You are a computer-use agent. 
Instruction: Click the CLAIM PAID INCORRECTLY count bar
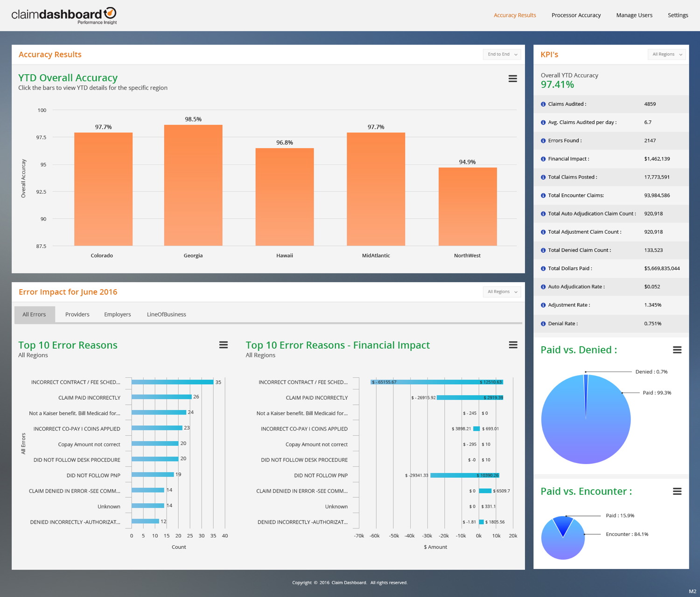tap(161, 397)
